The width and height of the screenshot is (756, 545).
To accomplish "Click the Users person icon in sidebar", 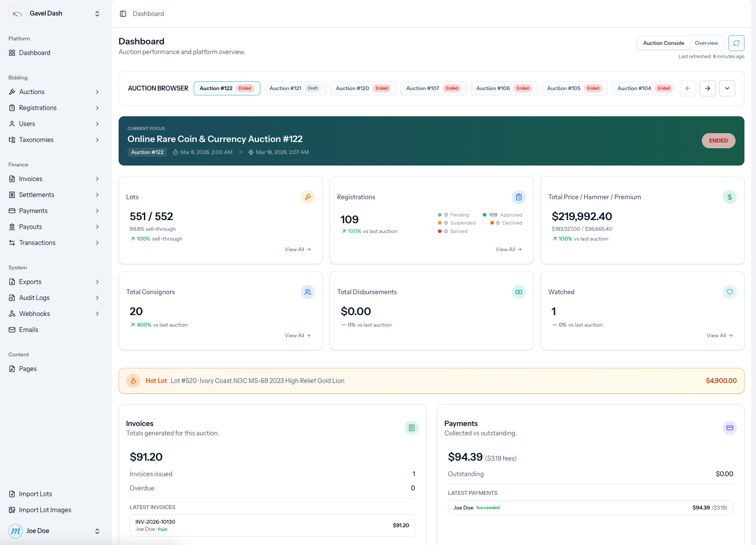I will point(12,124).
